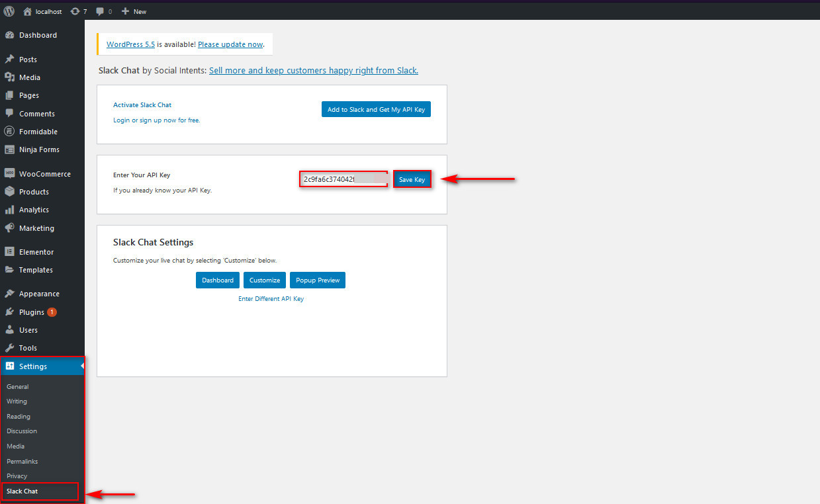This screenshot has height=504, width=820.
Task: Click the plus New icon in the admin bar
Action: [x=125, y=11]
